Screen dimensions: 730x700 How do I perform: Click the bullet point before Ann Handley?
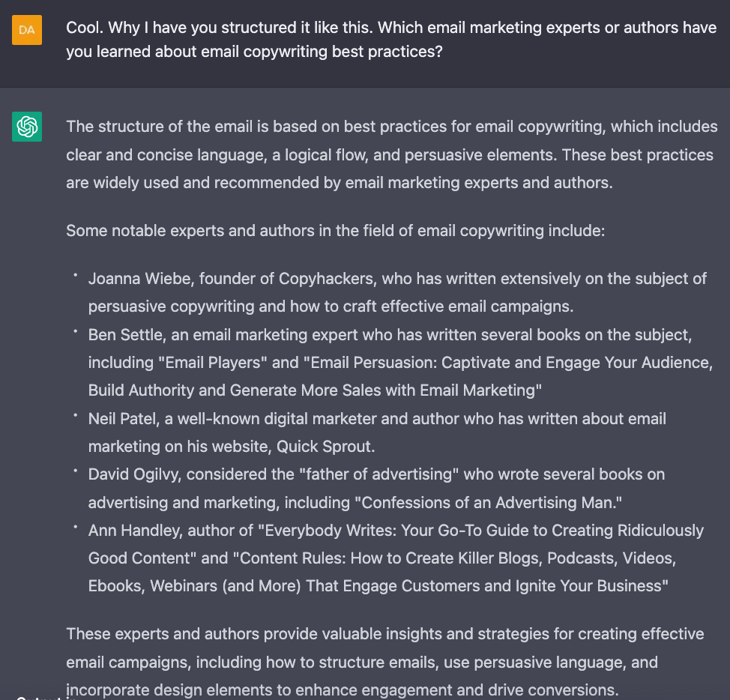(x=76, y=528)
